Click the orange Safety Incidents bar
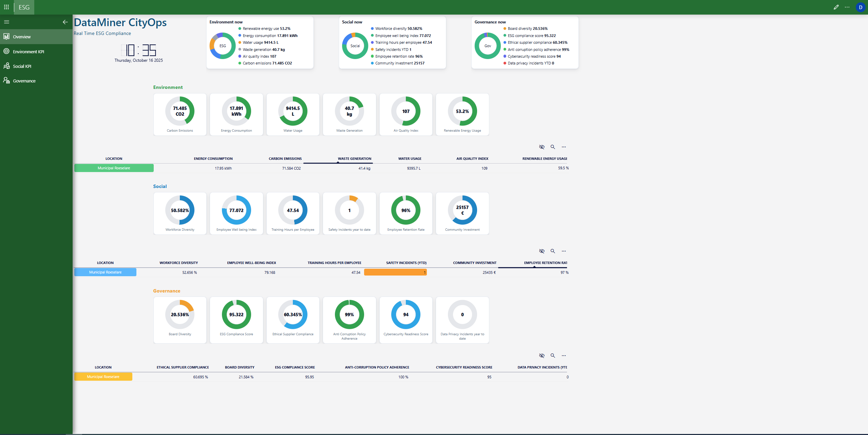 [x=395, y=272]
